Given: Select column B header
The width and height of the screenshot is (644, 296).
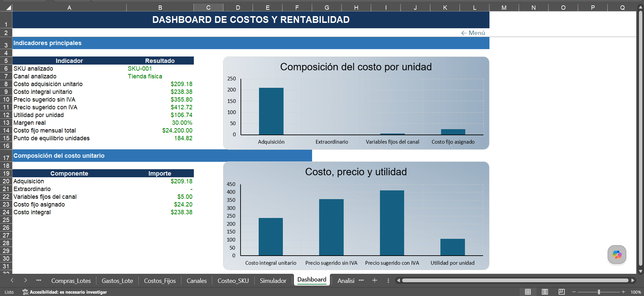Looking at the screenshot, I should 160,7.
